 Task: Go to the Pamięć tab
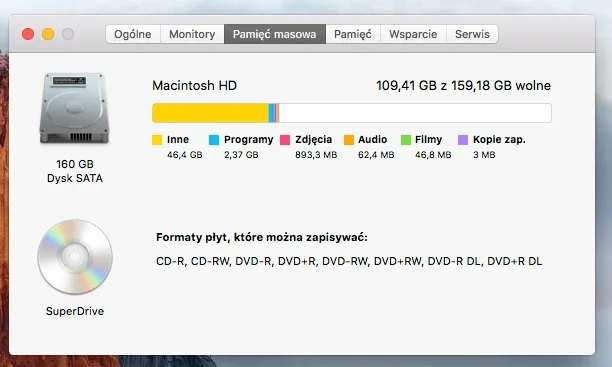pos(353,34)
